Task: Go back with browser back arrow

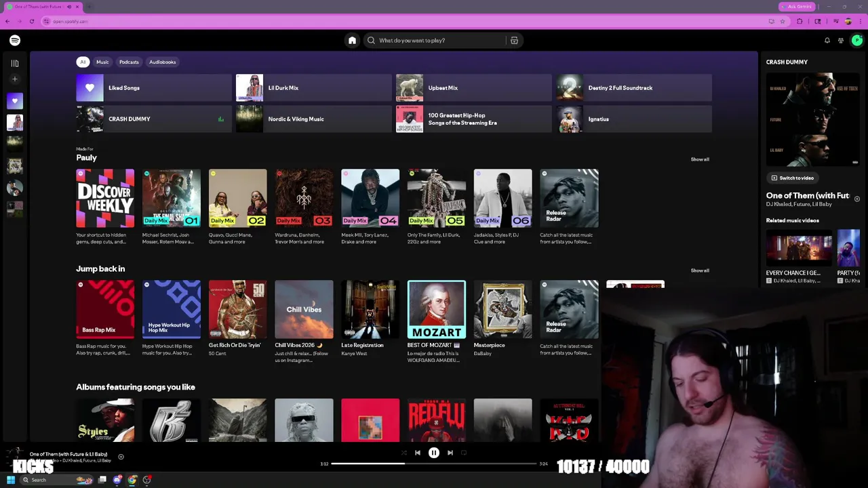Action: click(7, 21)
